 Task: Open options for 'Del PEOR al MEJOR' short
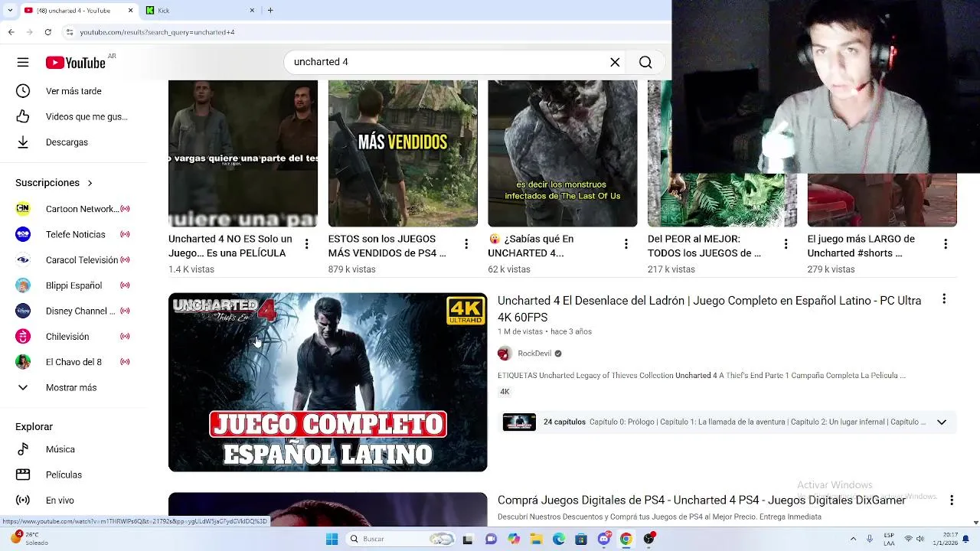coord(786,244)
